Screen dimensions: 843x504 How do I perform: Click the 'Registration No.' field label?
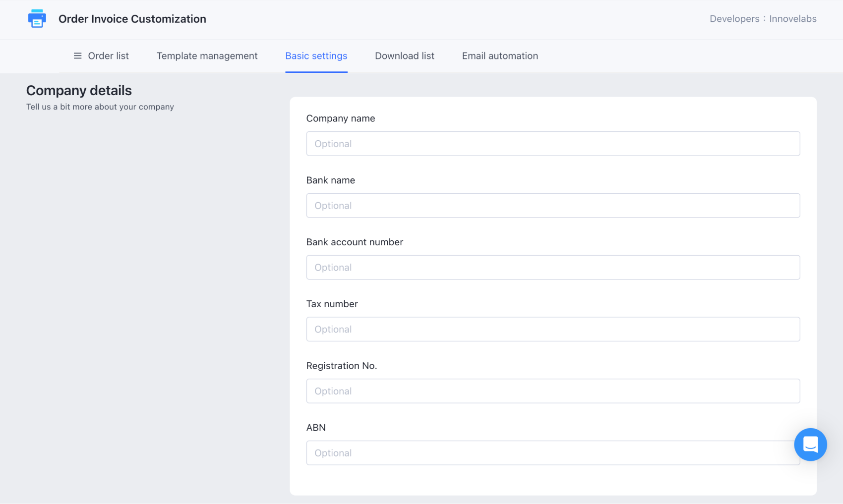click(341, 366)
